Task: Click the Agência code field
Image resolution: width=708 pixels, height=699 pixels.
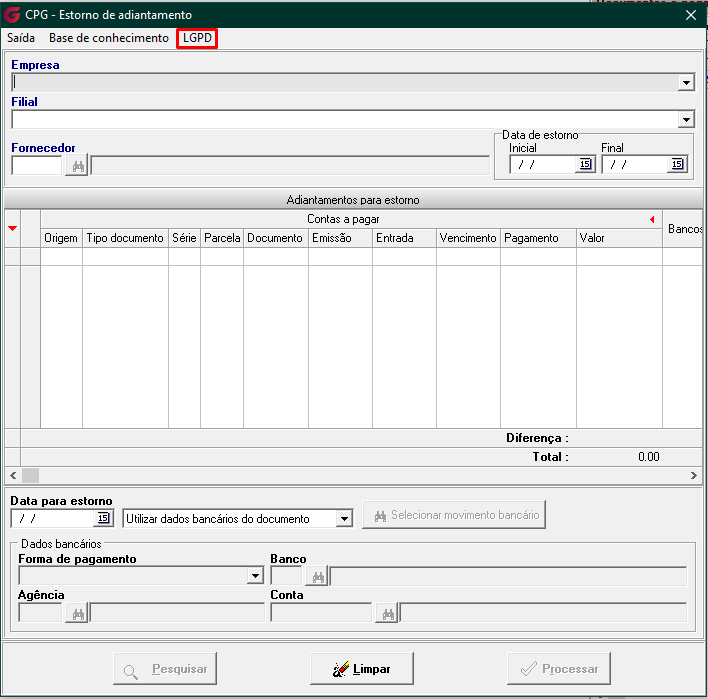Action: (40, 613)
